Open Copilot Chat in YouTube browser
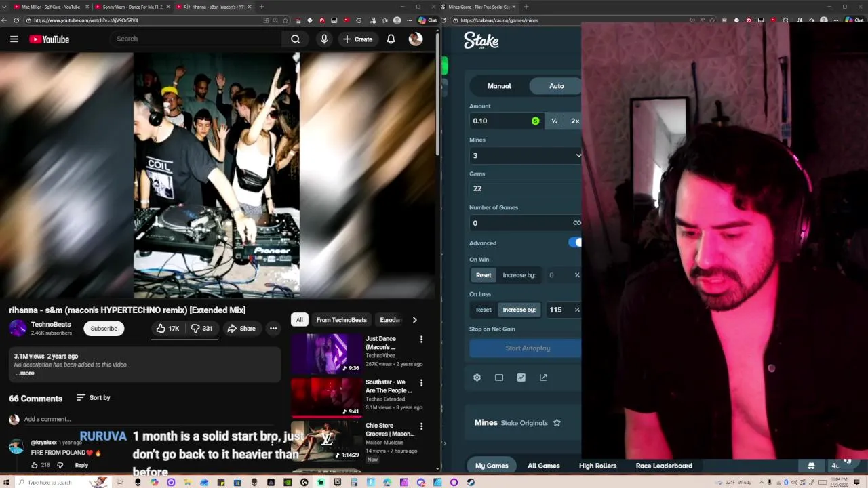868x488 pixels. click(428, 20)
